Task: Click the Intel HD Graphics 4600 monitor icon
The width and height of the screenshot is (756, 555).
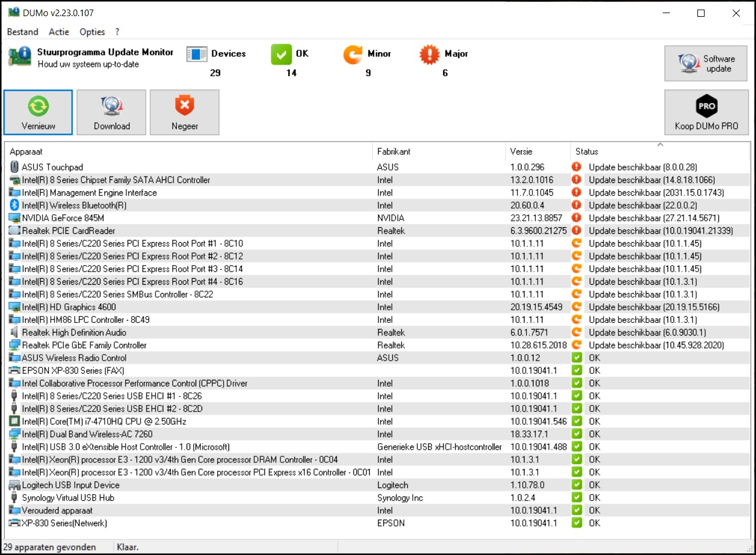Action: coord(15,307)
